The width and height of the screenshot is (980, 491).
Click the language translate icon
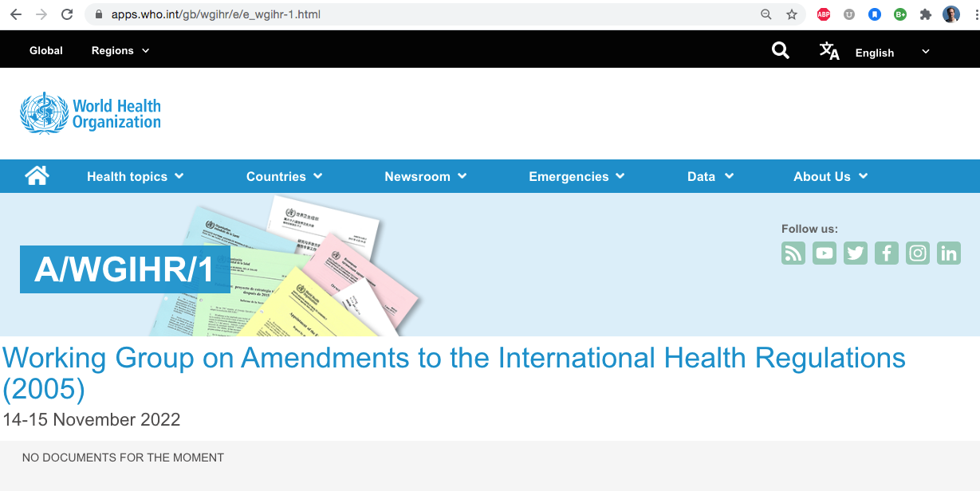829,51
